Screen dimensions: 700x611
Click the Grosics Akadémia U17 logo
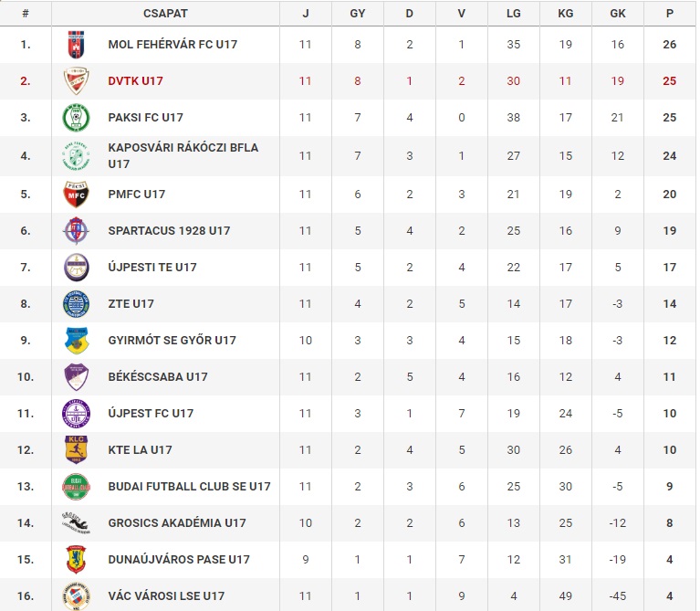click(x=76, y=523)
